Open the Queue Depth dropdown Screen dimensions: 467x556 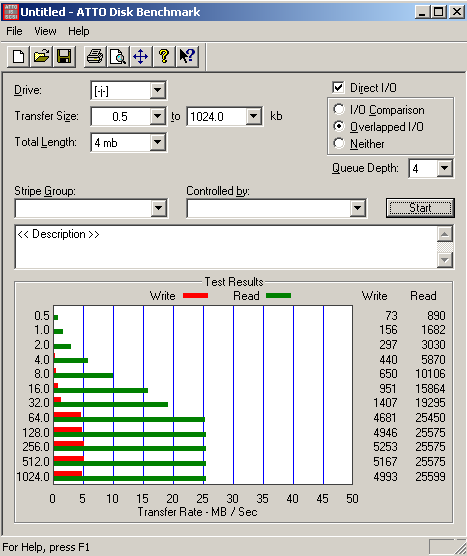445,168
